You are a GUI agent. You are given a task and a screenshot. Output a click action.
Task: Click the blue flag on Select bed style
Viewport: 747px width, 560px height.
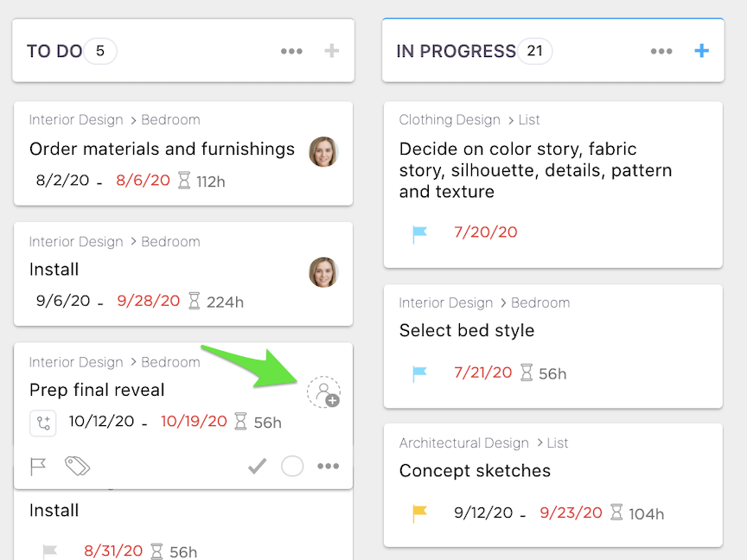point(419,373)
